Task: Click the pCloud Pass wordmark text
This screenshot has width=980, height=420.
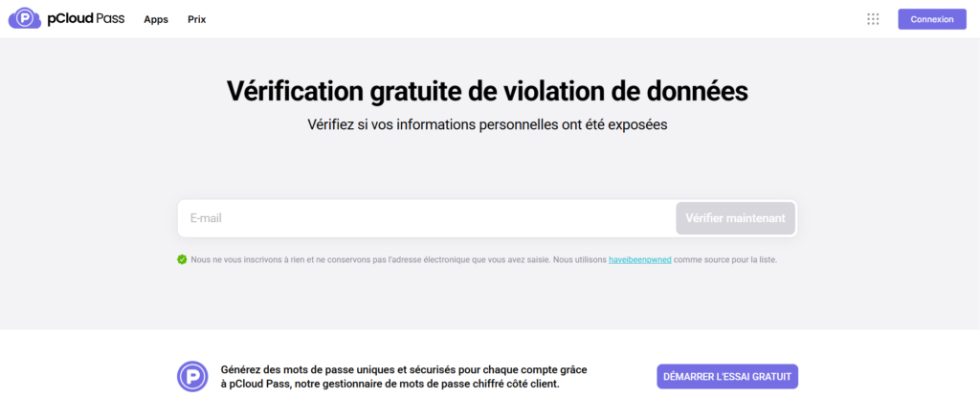Action: pyautogui.click(x=85, y=19)
